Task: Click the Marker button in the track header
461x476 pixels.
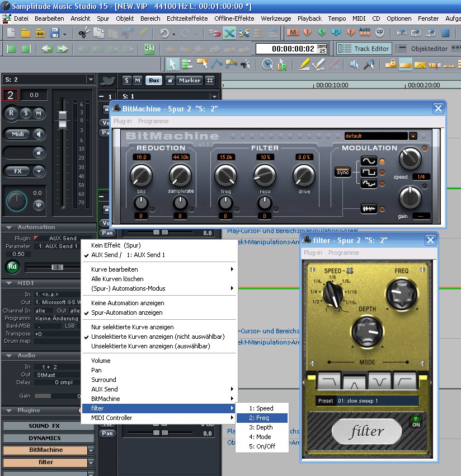Action: 190,81
